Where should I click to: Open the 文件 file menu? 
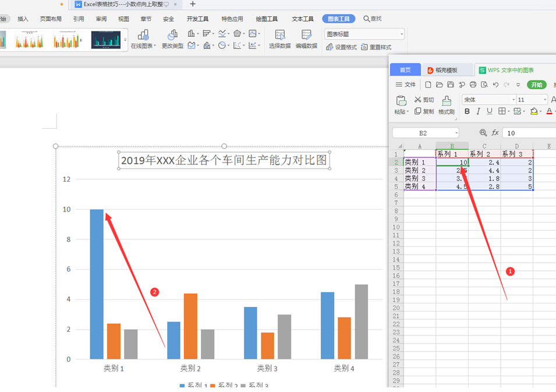pos(411,84)
